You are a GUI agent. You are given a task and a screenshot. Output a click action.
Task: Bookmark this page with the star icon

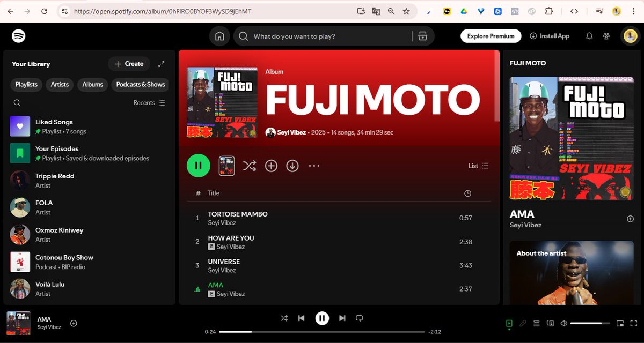(406, 11)
